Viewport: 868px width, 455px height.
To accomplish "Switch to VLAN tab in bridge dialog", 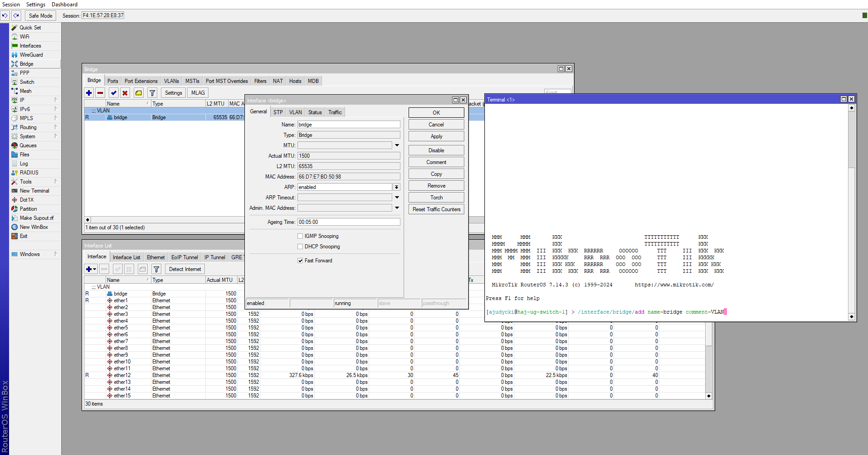I will (296, 112).
